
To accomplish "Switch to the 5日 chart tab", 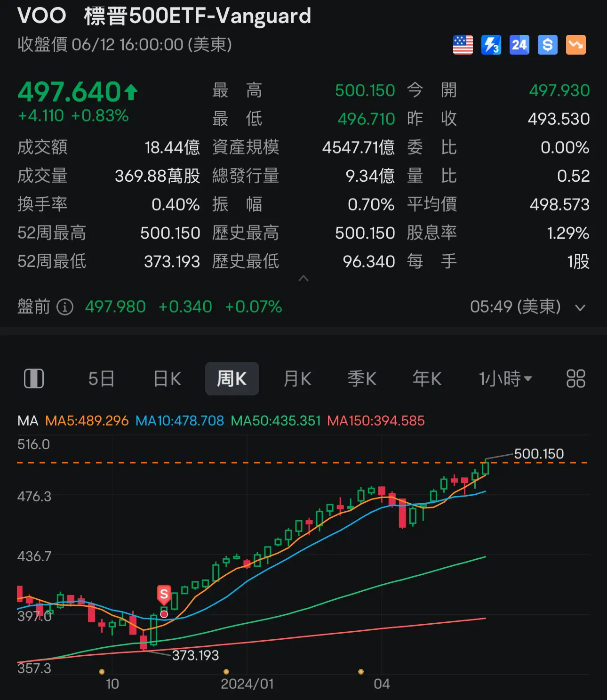I will coord(101,378).
